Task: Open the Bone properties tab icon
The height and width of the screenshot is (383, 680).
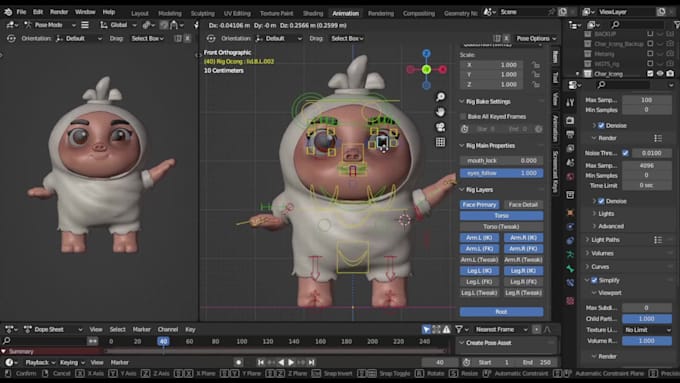Action: coord(570,269)
